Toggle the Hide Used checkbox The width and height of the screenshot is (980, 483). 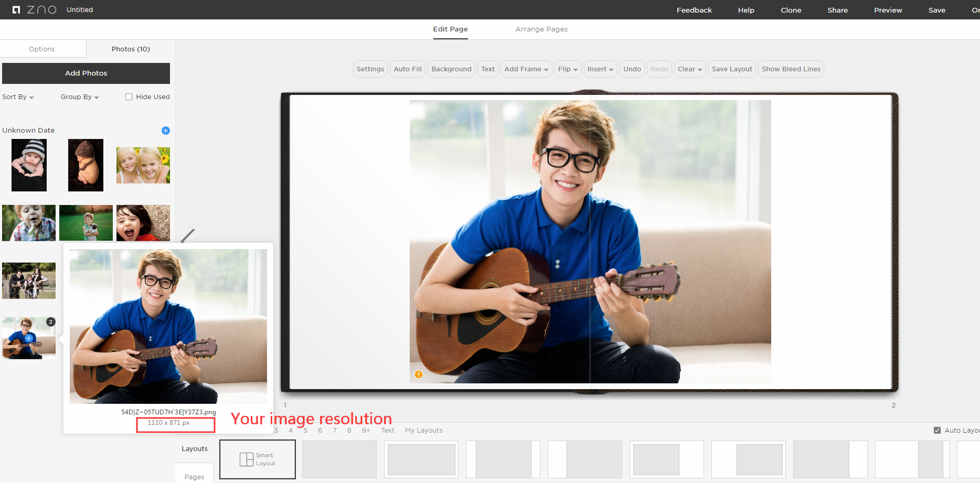pos(129,97)
